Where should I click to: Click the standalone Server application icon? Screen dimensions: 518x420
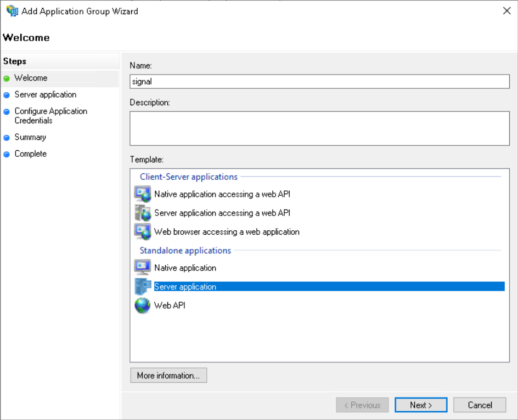(x=143, y=286)
